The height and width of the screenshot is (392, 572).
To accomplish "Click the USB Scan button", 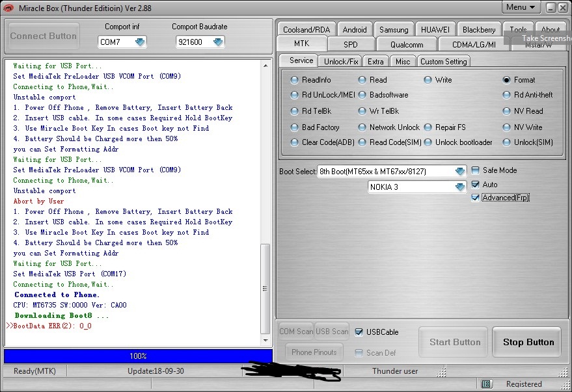I will click(332, 332).
